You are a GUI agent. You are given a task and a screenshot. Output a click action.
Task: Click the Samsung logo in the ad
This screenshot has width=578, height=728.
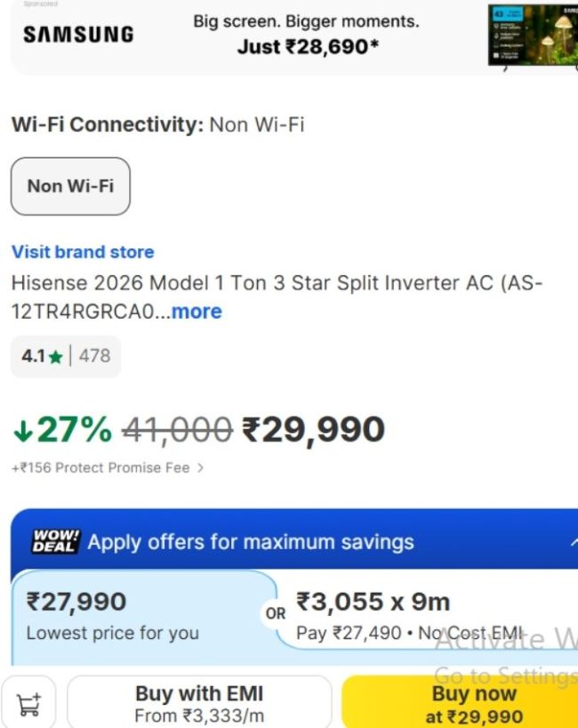point(78,35)
